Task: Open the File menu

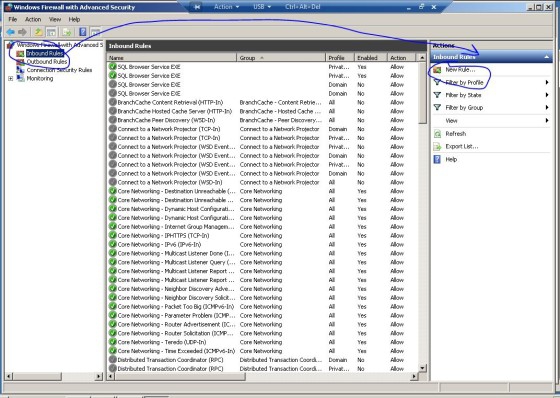Action: tap(13, 19)
